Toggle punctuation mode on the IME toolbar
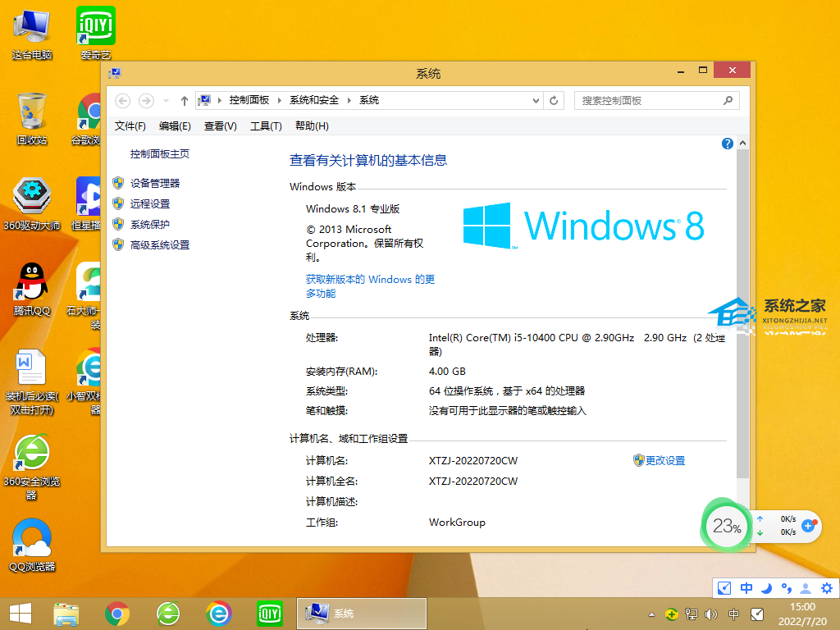The height and width of the screenshot is (630, 840). [786, 588]
